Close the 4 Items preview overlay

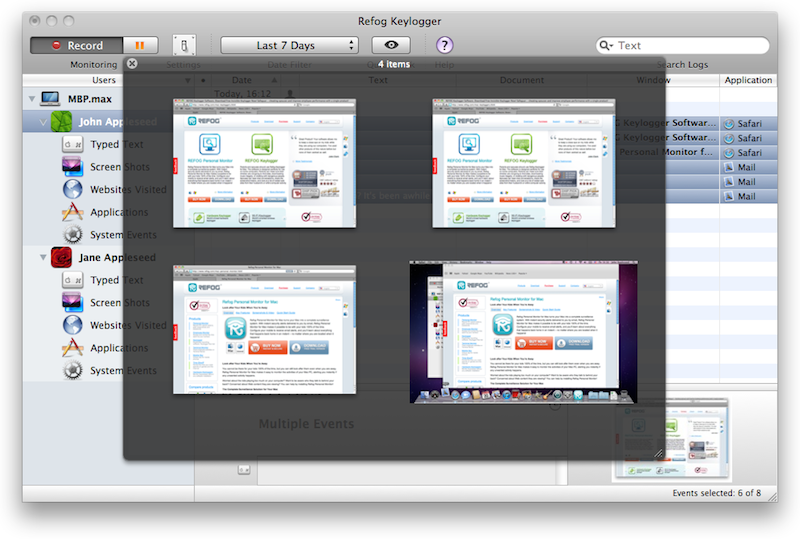132,64
